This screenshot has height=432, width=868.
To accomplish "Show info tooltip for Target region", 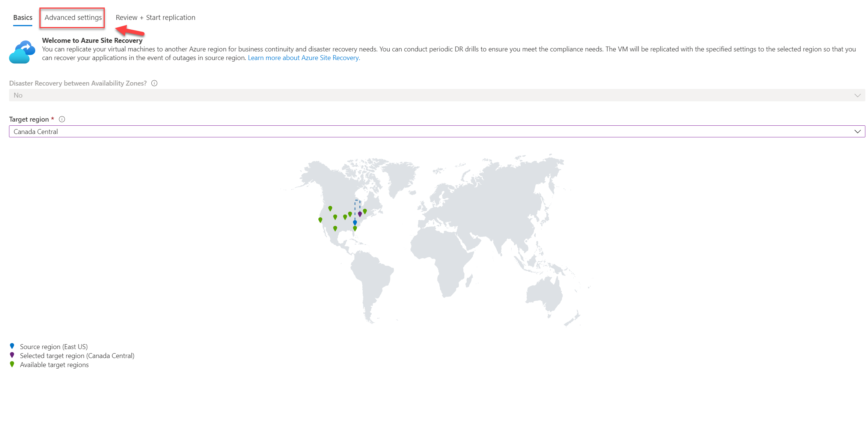I will [62, 119].
